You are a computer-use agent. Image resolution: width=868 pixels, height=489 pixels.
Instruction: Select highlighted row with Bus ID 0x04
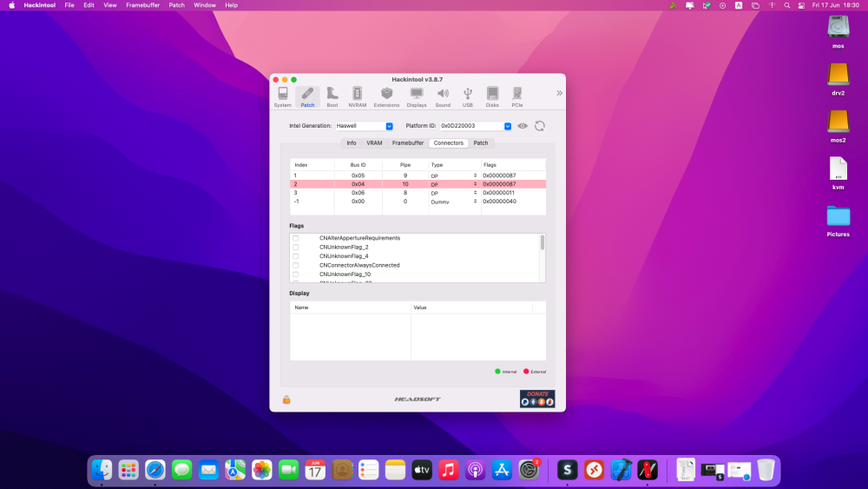(418, 184)
